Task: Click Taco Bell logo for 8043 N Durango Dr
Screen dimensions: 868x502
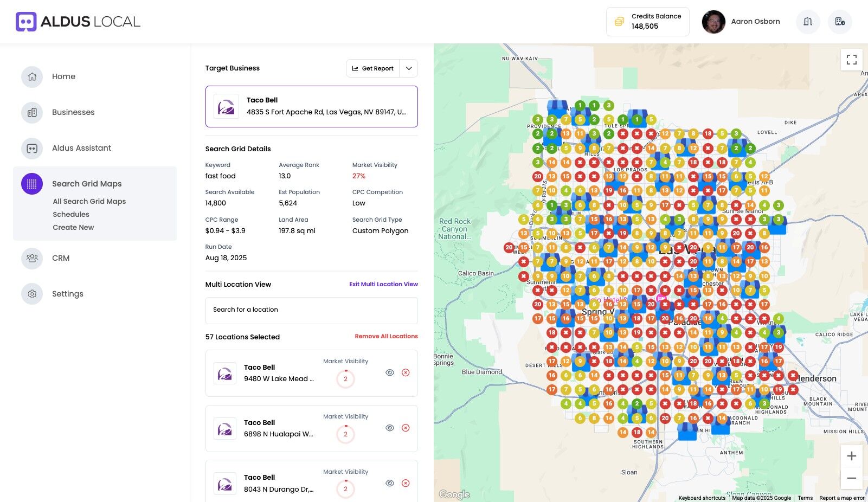Action: coord(225,484)
